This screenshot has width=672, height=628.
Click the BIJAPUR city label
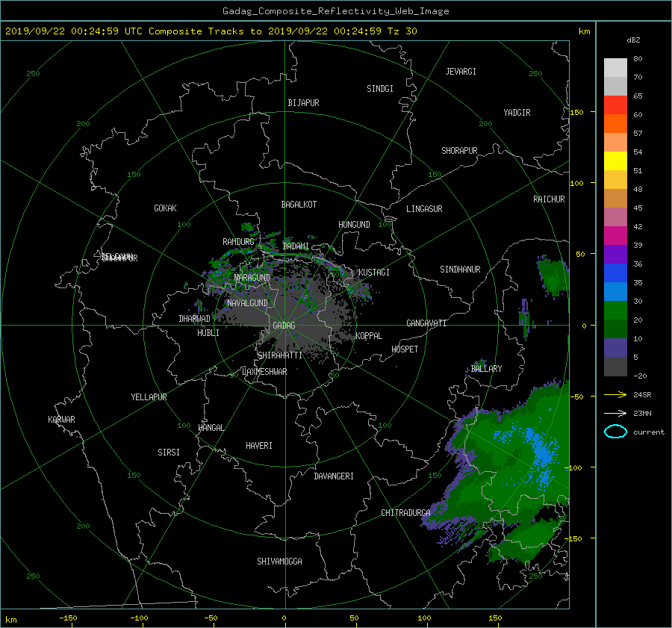point(303,103)
